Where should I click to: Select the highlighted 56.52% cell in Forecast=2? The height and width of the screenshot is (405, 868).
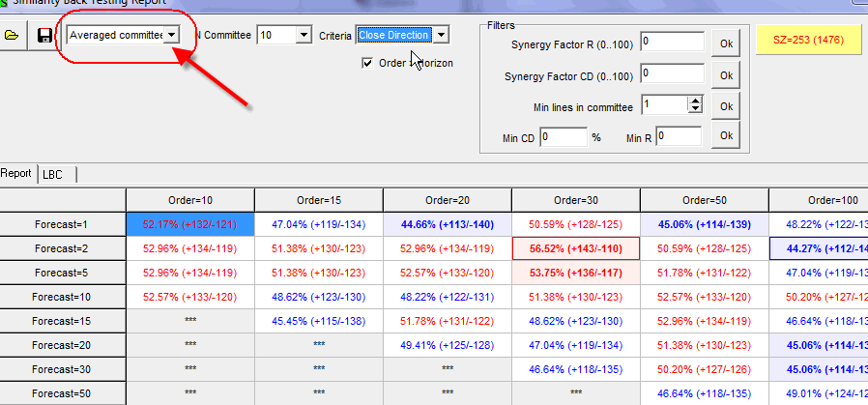tap(575, 248)
